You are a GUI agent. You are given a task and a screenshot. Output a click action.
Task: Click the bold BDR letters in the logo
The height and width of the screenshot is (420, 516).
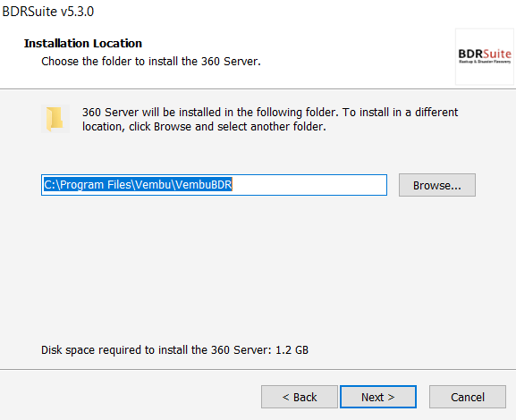pyautogui.click(x=471, y=54)
